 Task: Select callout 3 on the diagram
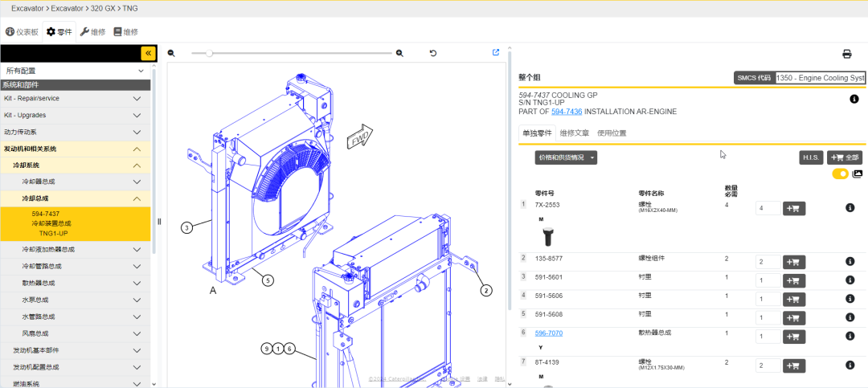pyautogui.click(x=187, y=227)
